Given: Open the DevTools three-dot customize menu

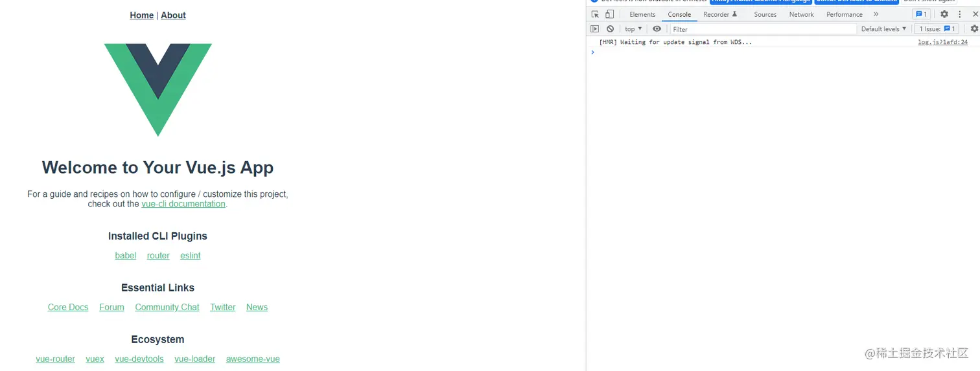Looking at the screenshot, I should coord(960,14).
